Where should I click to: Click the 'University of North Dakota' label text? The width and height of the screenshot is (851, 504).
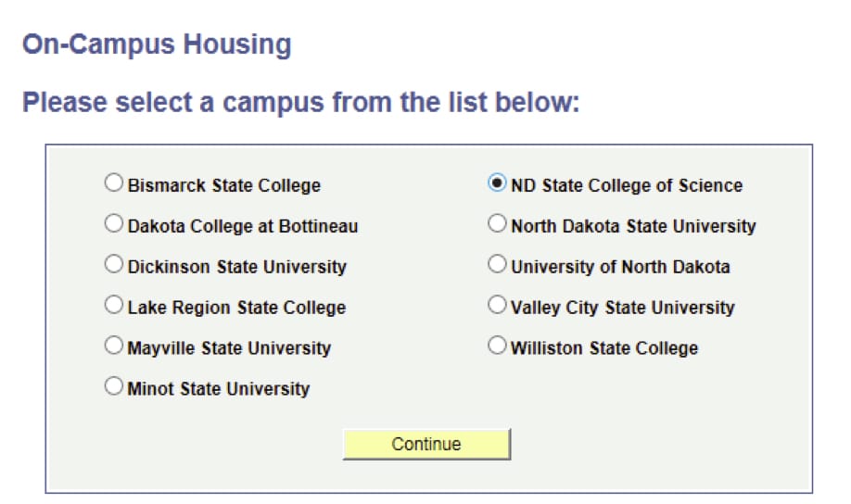[x=620, y=267]
